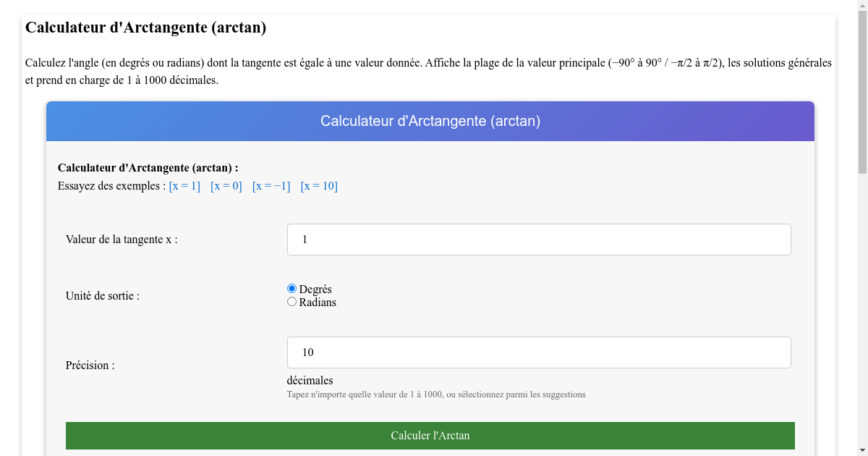Load the [x = 10] example value
868x456 pixels.
[319, 186]
